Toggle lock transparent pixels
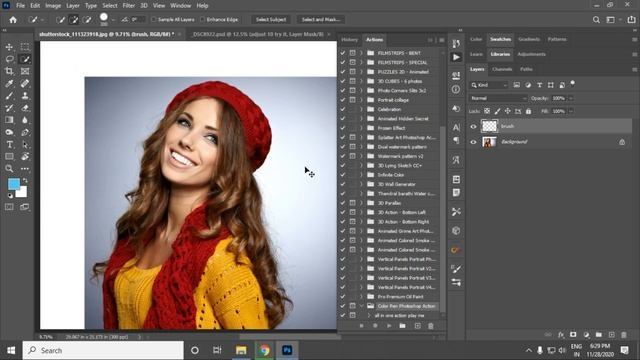Image resolution: width=640 pixels, height=360 pixels. point(487,111)
